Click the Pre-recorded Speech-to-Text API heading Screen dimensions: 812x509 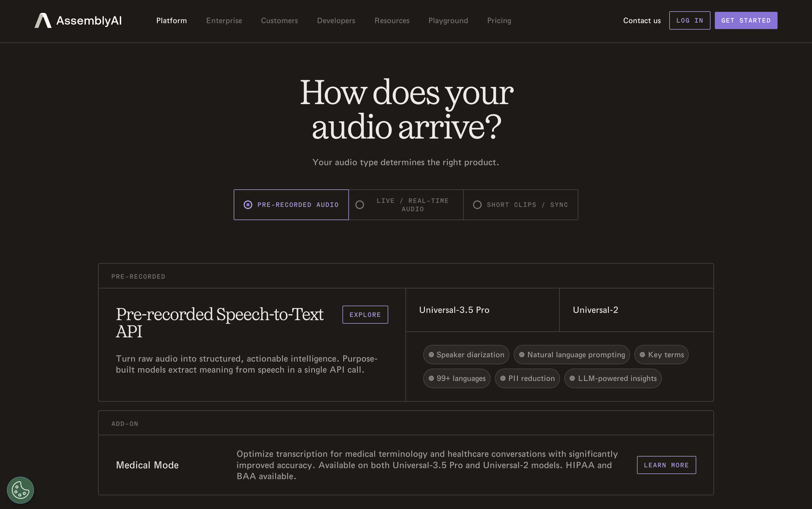(x=220, y=323)
